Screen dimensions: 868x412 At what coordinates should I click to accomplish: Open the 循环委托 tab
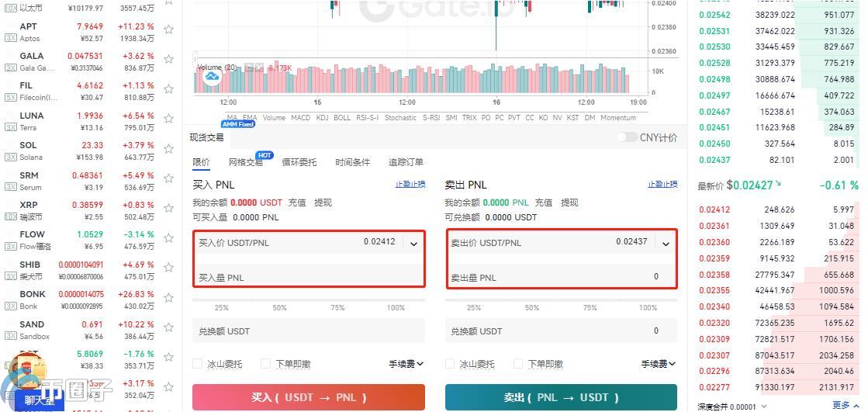coord(299,162)
